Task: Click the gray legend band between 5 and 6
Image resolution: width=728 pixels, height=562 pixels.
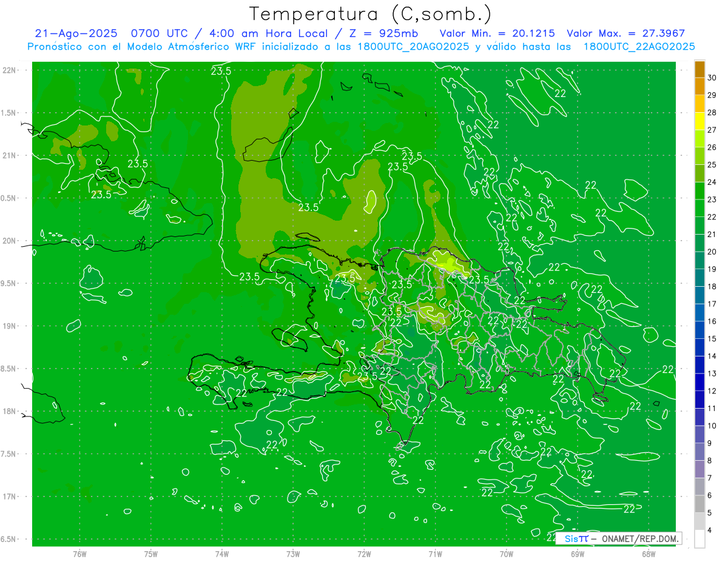Action: [x=699, y=504]
